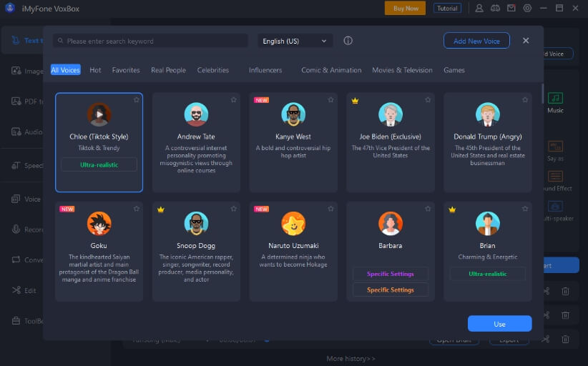Favorite the Joe Biden voice star
Image resolution: width=588 pixels, height=366 pixels.
(x=428, y=99)
